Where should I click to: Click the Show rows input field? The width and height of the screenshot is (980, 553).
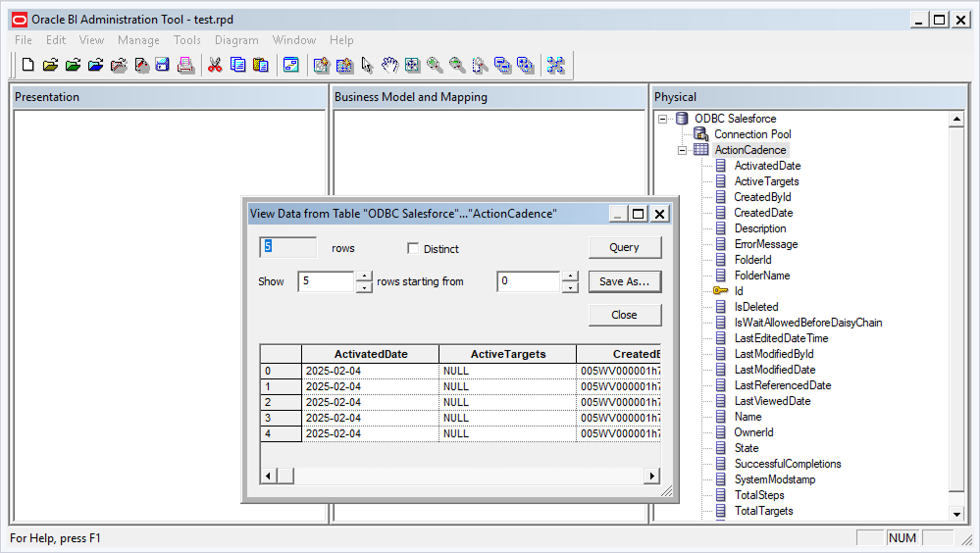pyautogui.click(x=325, y=281)
